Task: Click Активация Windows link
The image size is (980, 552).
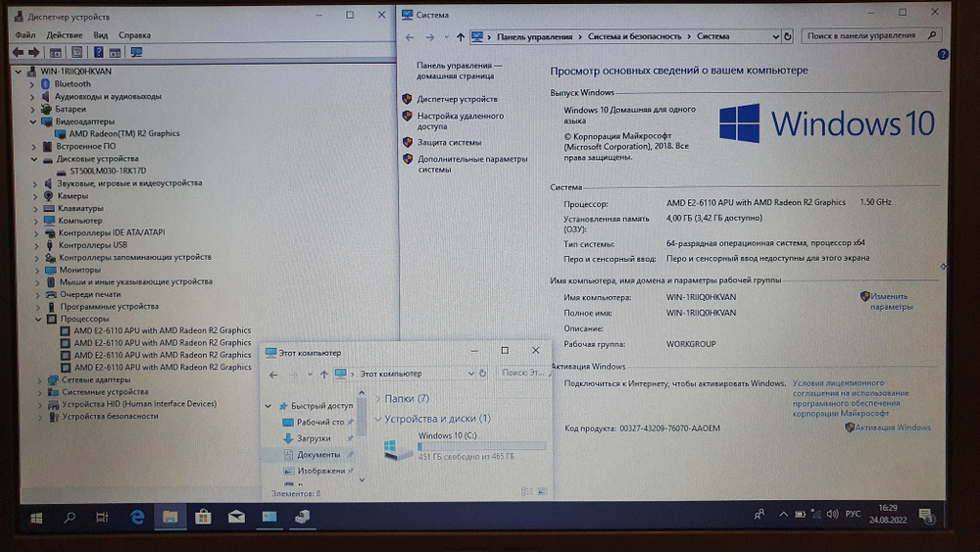Action: [x=893, y=427]
